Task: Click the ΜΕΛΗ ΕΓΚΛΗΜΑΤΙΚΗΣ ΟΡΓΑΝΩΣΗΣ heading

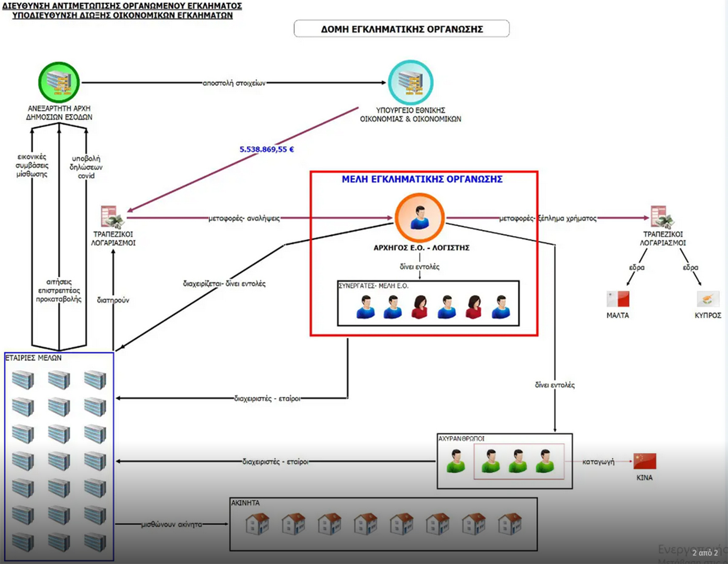Action: click(x=422, y=179)
